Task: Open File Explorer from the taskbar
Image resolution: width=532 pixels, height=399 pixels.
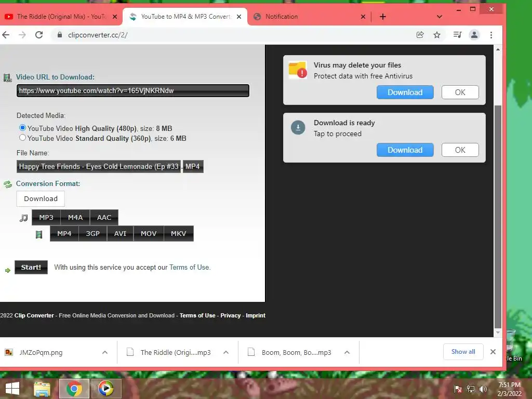Action: pos(42,389)
